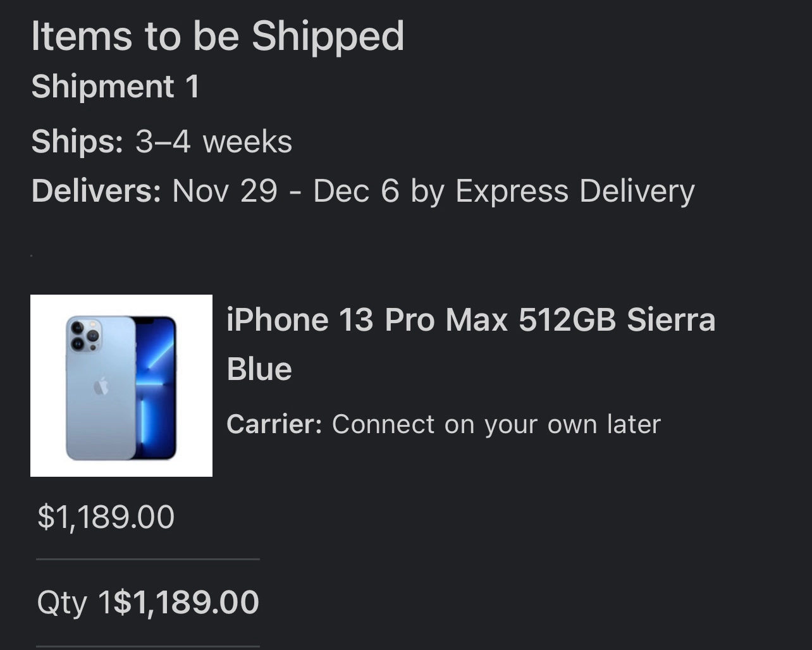Click the Shipment 1 subheading

pos(115,86)
